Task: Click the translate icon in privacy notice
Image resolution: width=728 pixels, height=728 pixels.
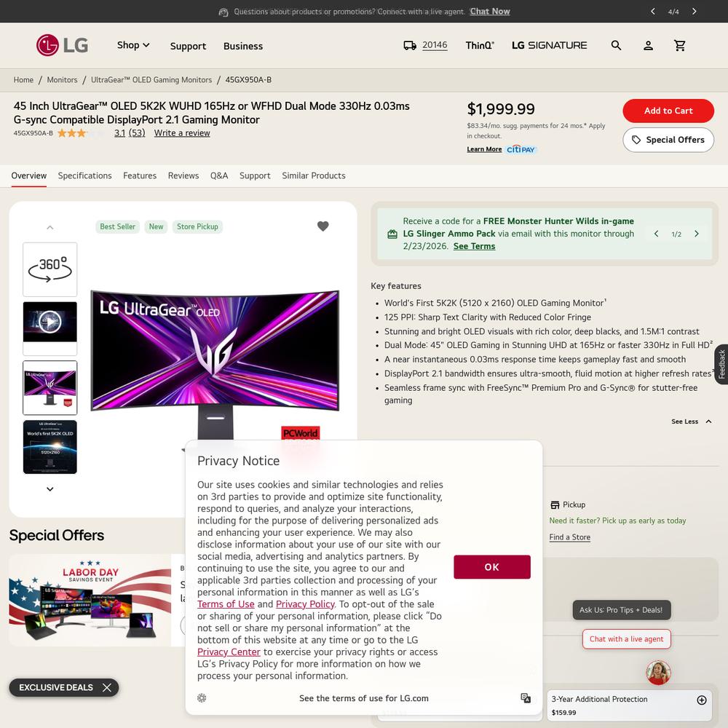Action: click(x=526, y=698)
